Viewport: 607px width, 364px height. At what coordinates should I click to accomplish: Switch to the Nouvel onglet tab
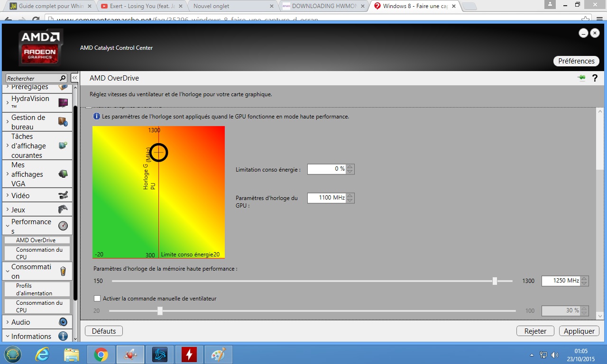232,6
